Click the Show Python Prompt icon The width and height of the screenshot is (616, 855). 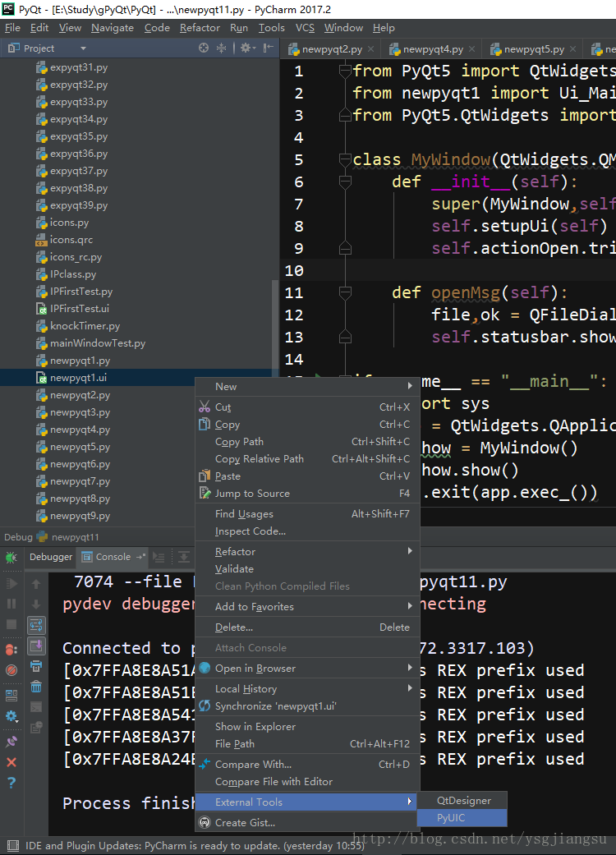tap(36, 707)
